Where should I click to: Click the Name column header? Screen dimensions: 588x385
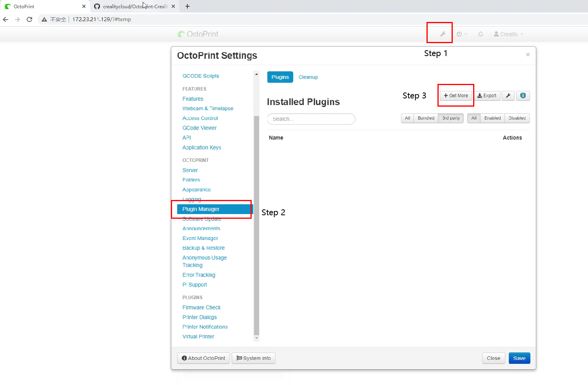pyautogui.click(x=276, y=138)
